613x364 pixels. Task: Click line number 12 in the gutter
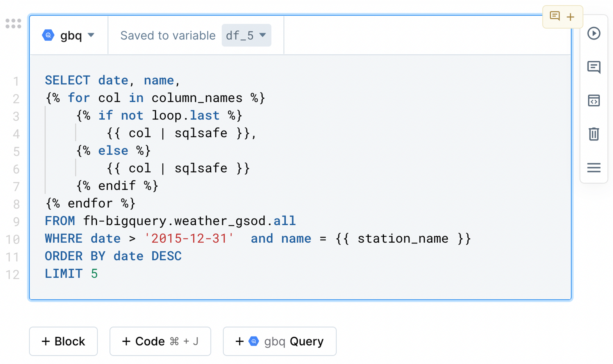(x=13, y=275)
